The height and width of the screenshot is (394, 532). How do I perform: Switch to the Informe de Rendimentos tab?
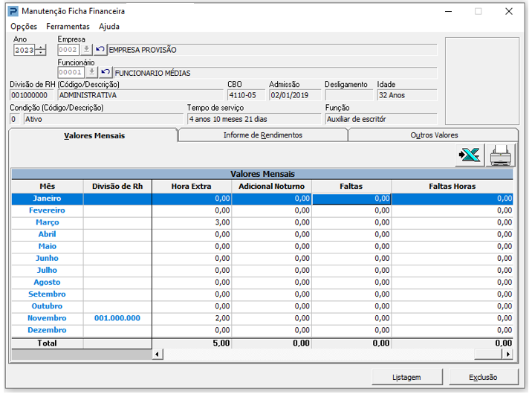pos(262,135)
